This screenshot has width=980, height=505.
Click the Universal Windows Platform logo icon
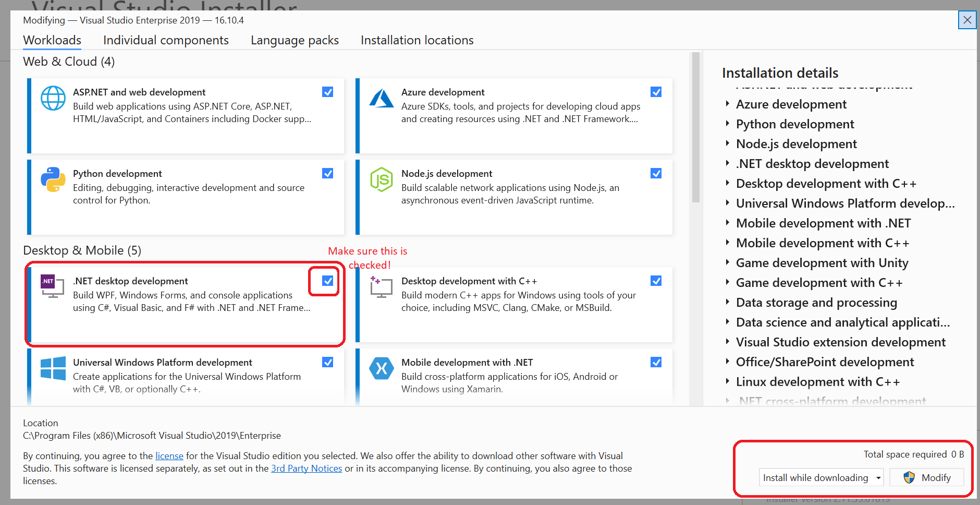pos(53,368)
